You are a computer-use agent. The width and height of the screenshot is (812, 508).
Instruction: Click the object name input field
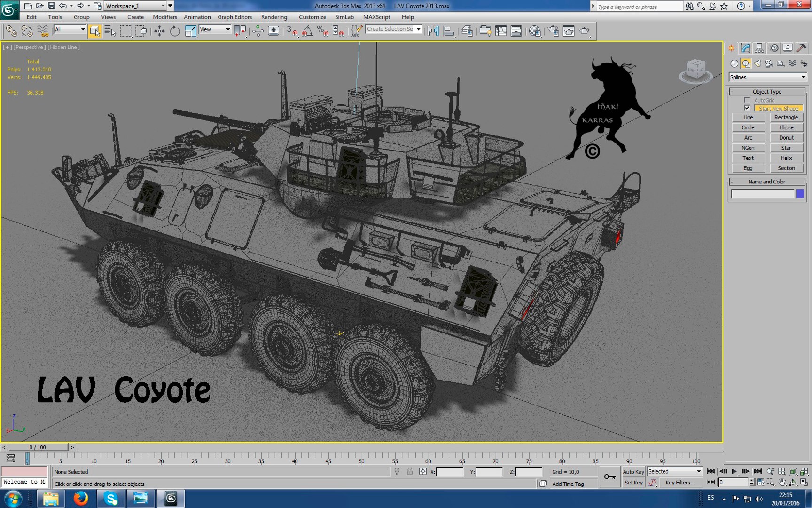(763, 194)
